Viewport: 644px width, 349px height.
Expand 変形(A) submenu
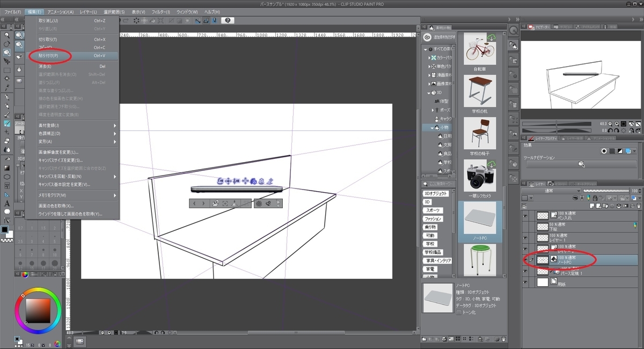pos(115,141)
